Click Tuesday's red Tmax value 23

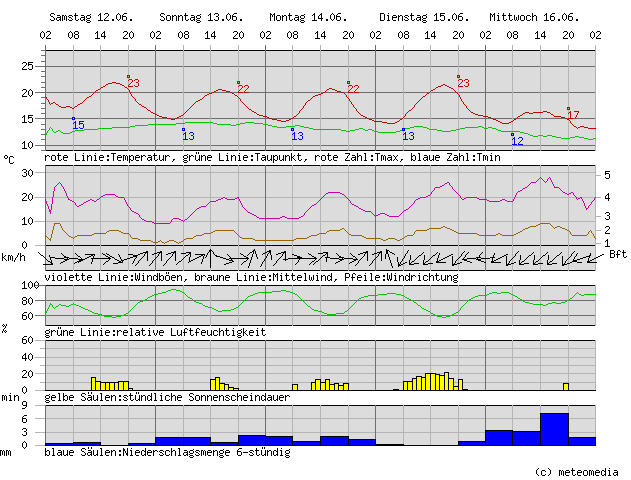click(463, 83)
